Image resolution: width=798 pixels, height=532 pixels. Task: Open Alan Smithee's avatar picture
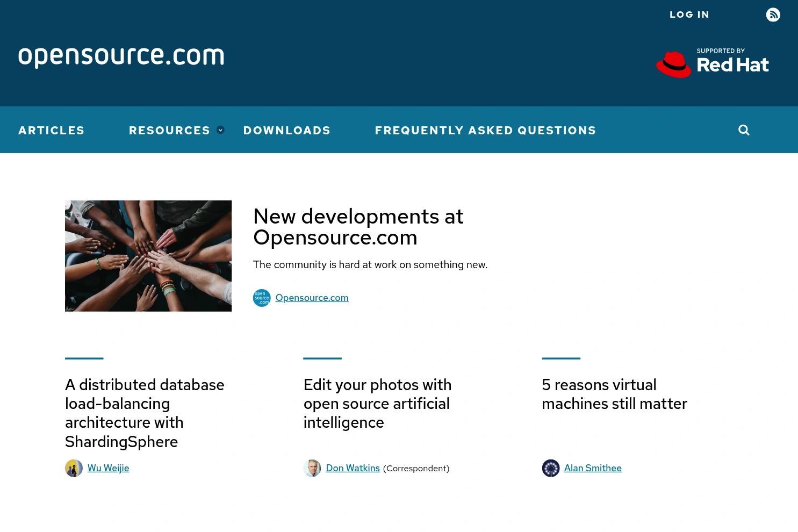551,468
